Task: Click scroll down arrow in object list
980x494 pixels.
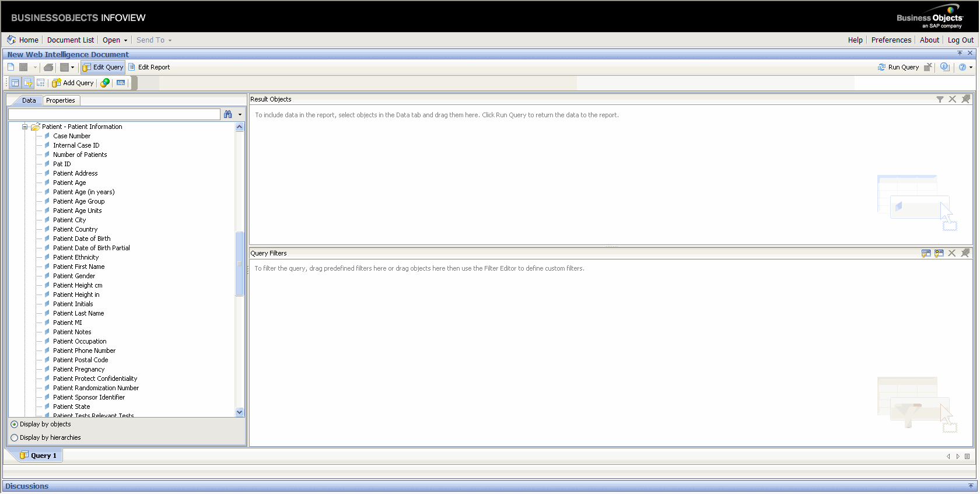Action: click(x=239, y=412)
